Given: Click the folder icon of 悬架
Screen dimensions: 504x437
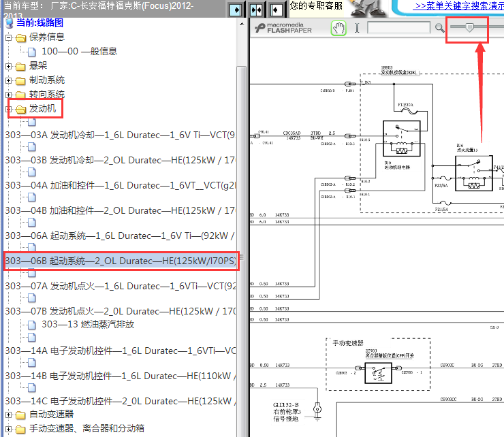Looking at the screenshot, I should click(20, 67).
